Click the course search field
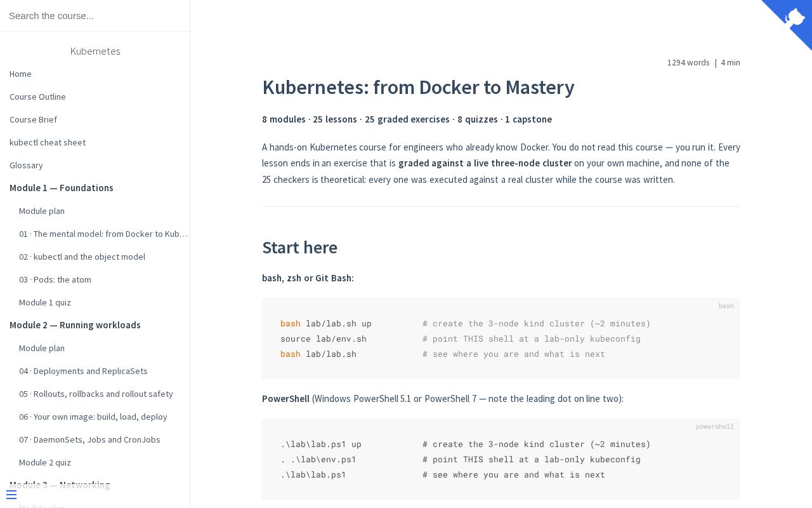Image resolution: width=812 pixels, height=508 pixels. tap(95, 15)
